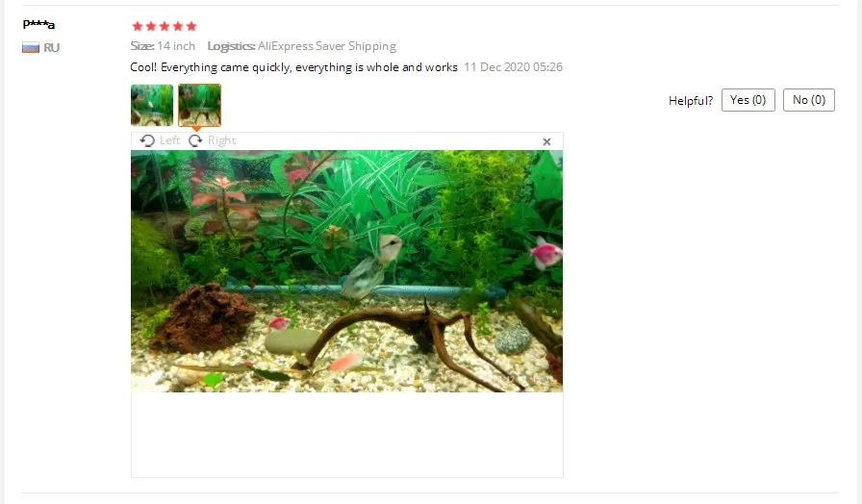The width and height of the screenshot is (862, 504).
Task: Click the middle red star in the rating
Action: pos(165,26)
